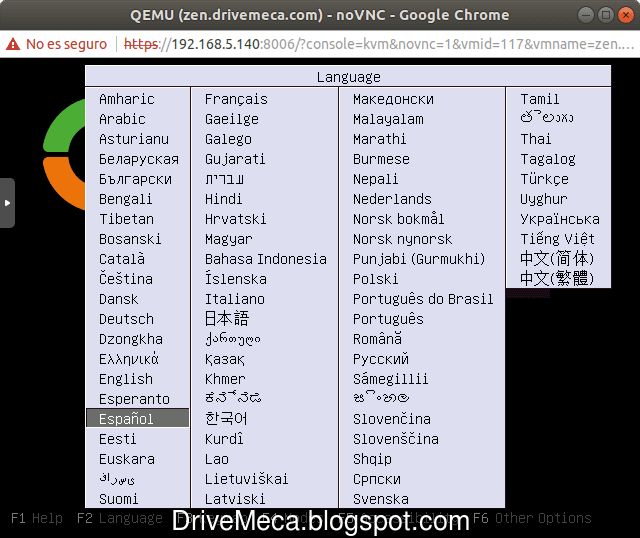Image resolution: width=640 pixels, height=538 pixels.
Task: Select Lietuviškai in the list
Action: [x=247, y=479]
